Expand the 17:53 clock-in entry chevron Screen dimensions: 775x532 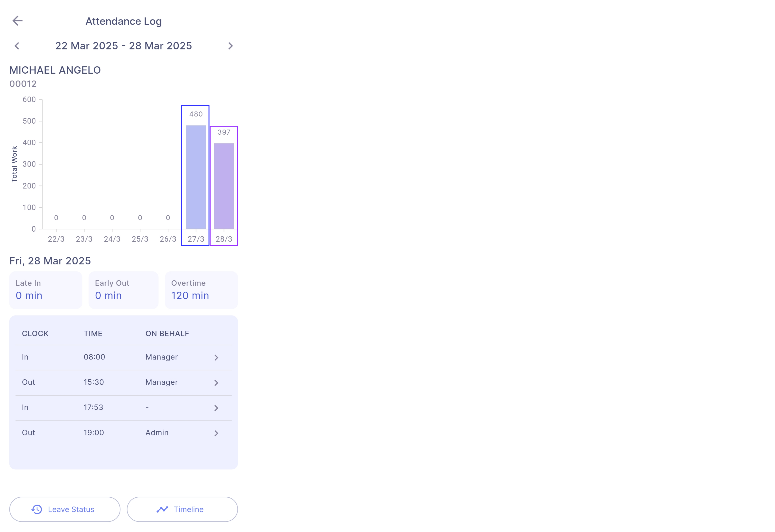[216, 408]
